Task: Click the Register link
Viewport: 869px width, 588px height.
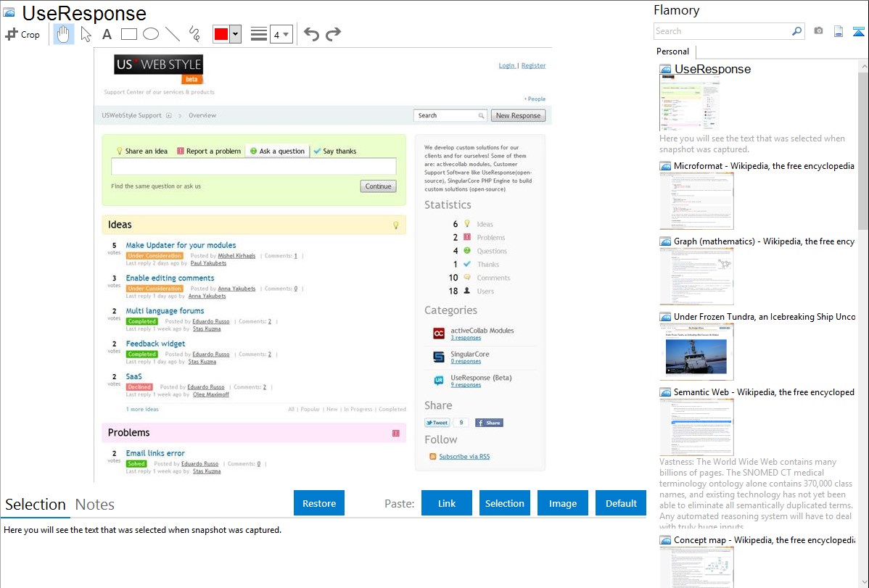Action: pyautogui.click(x=533, y=65)
